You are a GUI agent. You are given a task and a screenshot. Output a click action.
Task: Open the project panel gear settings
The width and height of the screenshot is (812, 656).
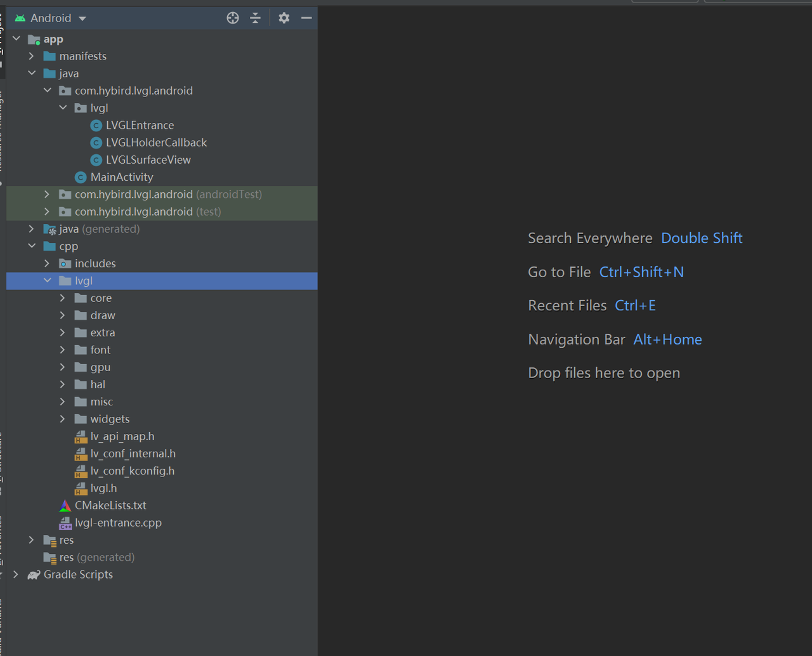pyautogui.click(x=284, y=18)
